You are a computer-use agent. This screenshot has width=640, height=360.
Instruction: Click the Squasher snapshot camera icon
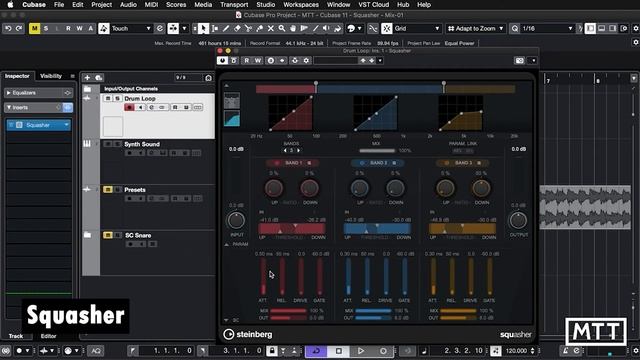tap(520, 60)
